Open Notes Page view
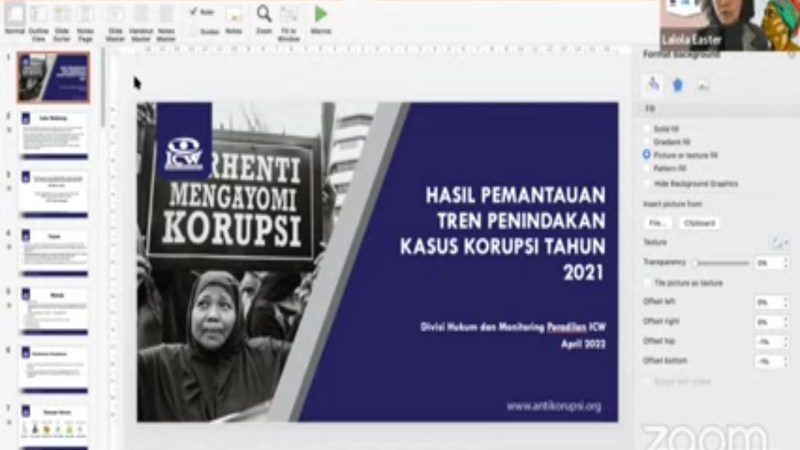Screen dimensions: 800x450 coord(87,17)
